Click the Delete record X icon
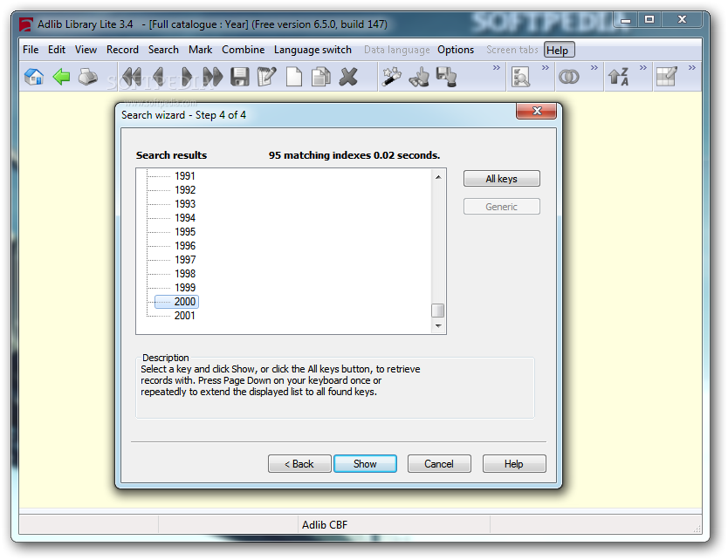 click(348, 77)
